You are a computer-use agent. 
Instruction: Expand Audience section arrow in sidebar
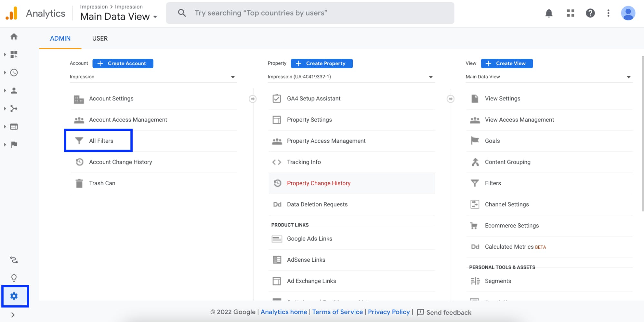click(x=5, y=91)
